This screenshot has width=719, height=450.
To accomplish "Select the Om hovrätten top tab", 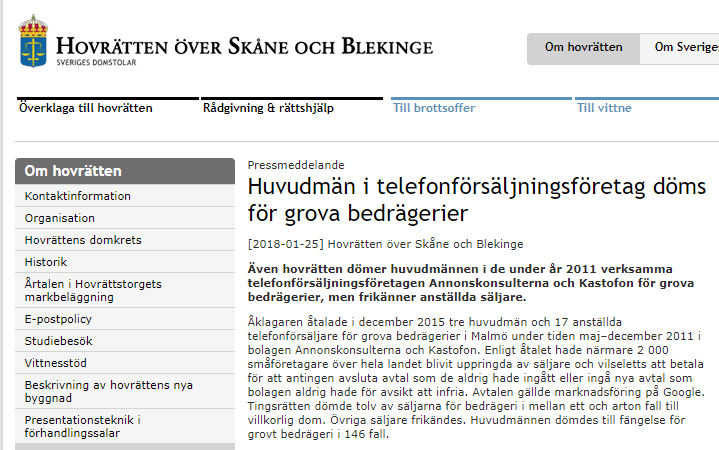I will 583,48.
